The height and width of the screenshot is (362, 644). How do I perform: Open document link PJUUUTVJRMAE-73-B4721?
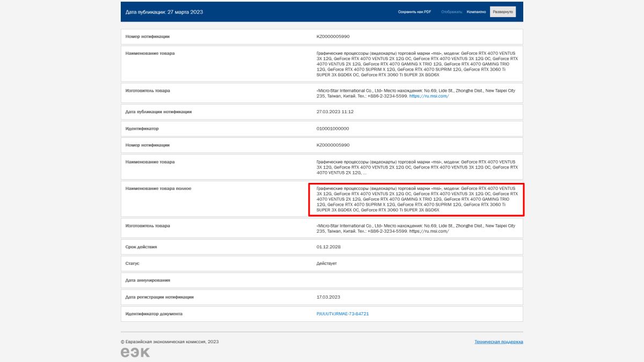click(x=343, y=314)
